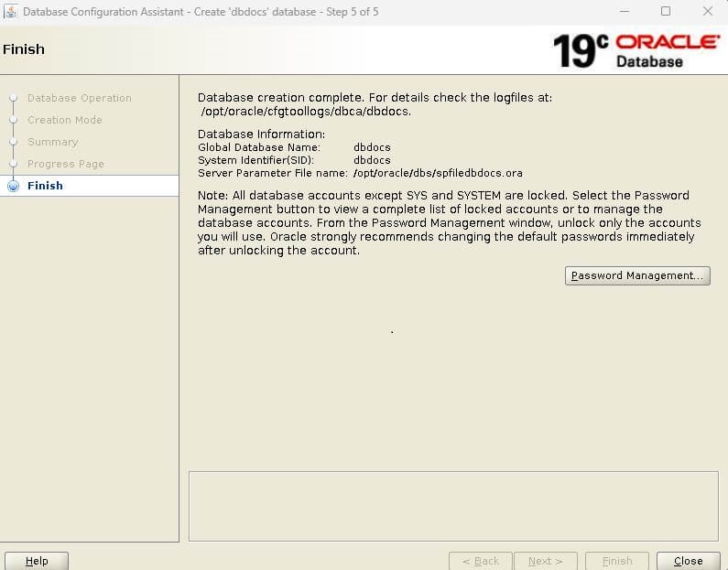728x570 pixels.
Task: Click the 'Database Information:' heading
Action: click(x=261, y=134)
